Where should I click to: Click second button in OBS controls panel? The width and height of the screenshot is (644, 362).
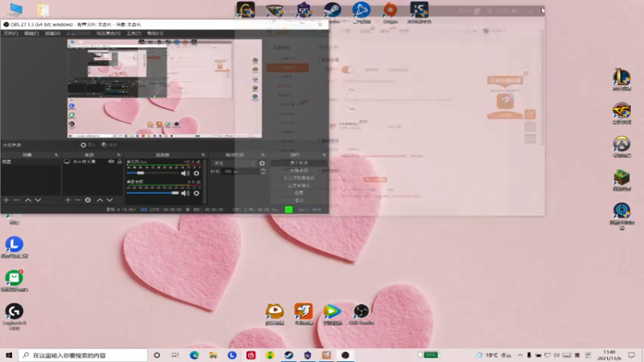(x=299, y=171)
